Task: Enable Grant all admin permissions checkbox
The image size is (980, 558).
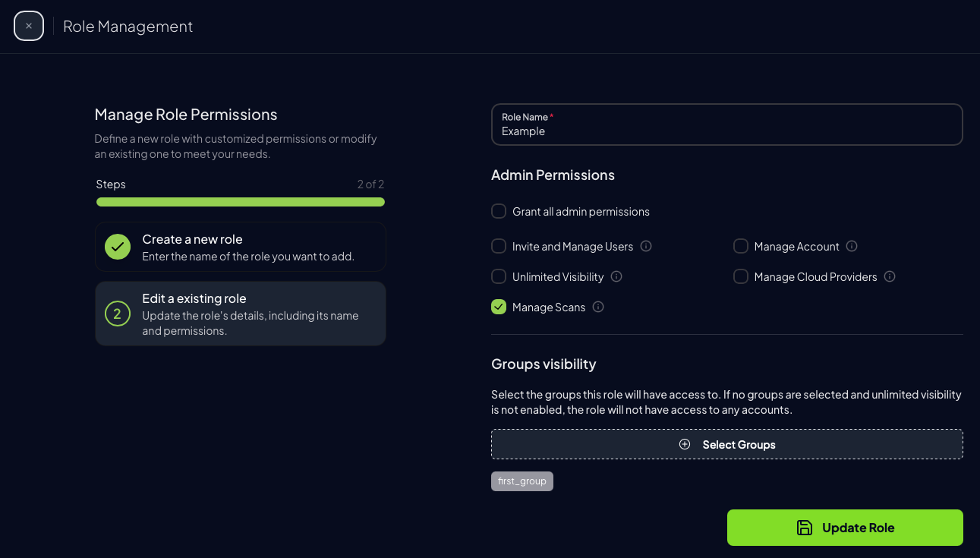Action: 499,211
